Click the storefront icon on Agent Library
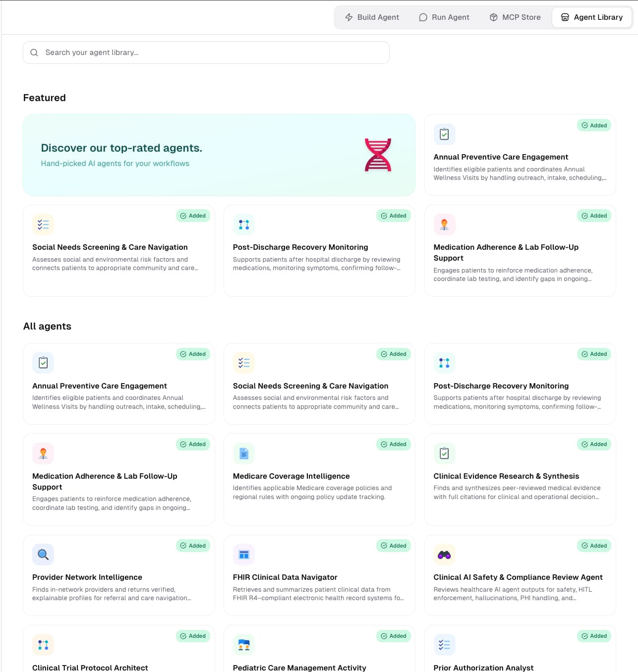The image size is (638, 672). [565, 17]
